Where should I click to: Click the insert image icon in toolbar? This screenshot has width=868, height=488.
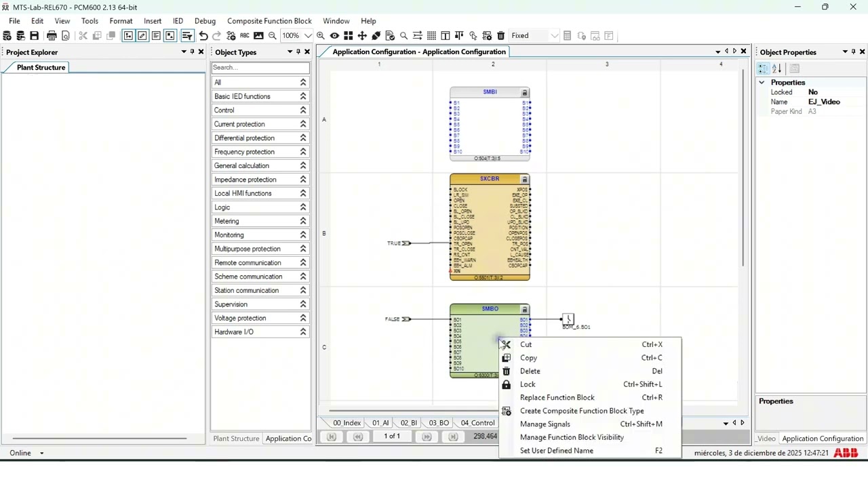258,36
